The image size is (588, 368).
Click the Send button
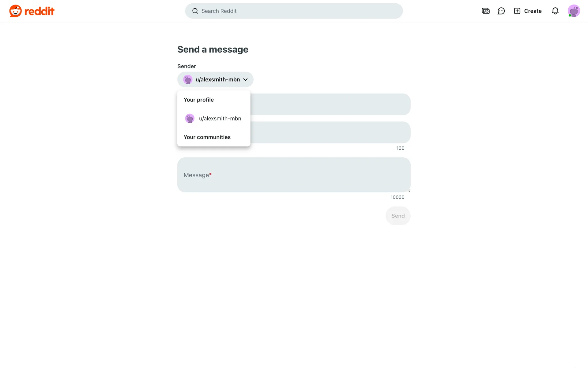(x=398, y=216)
